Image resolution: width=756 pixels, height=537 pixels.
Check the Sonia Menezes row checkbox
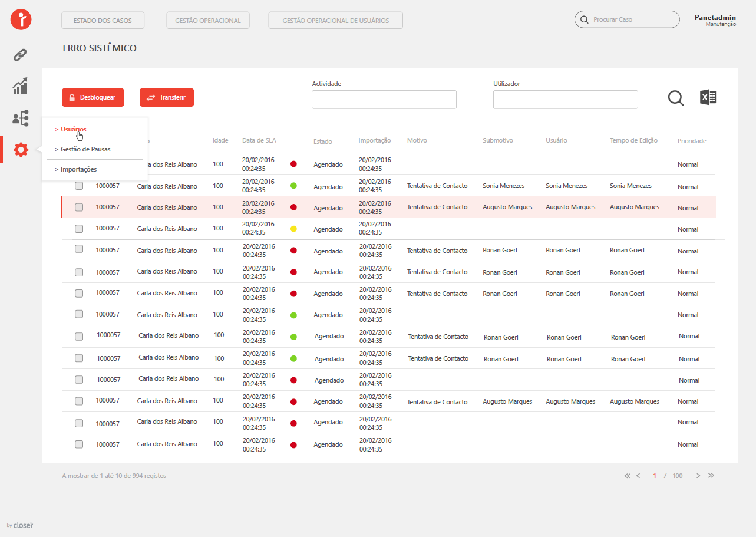[x=79, y=186]
